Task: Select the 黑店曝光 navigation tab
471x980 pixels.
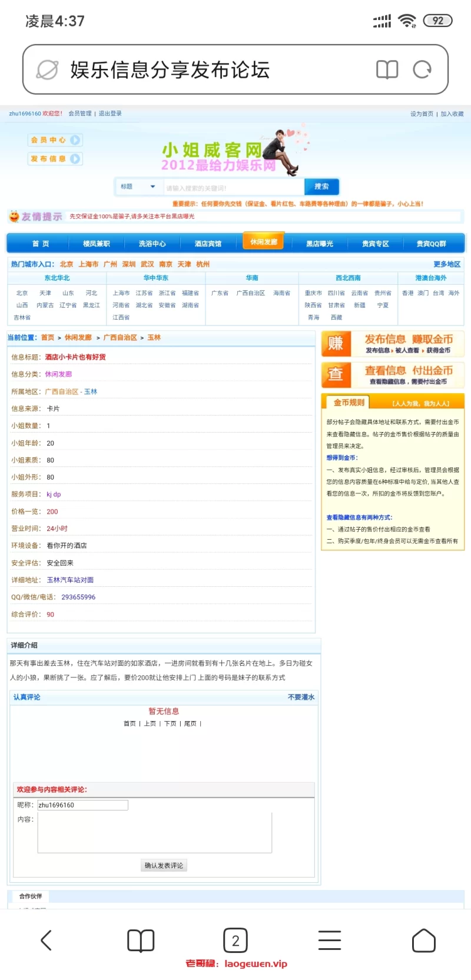Action: click(x=319, y=244)
